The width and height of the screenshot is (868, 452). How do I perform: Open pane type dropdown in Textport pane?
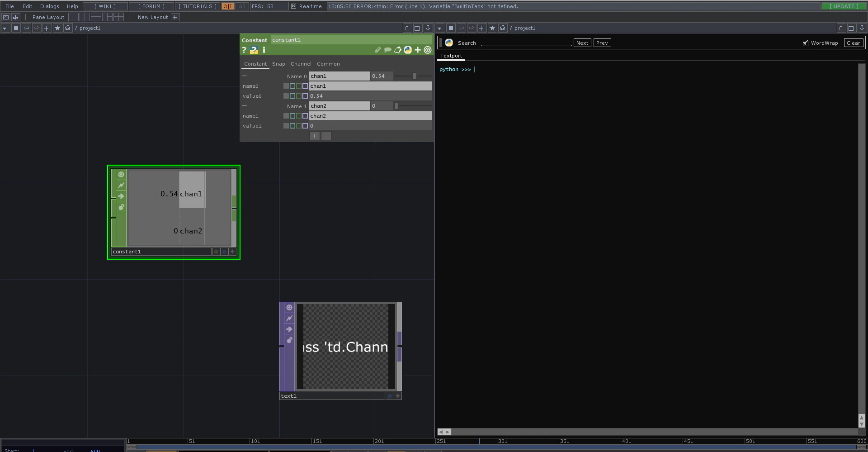pos(440,28)
